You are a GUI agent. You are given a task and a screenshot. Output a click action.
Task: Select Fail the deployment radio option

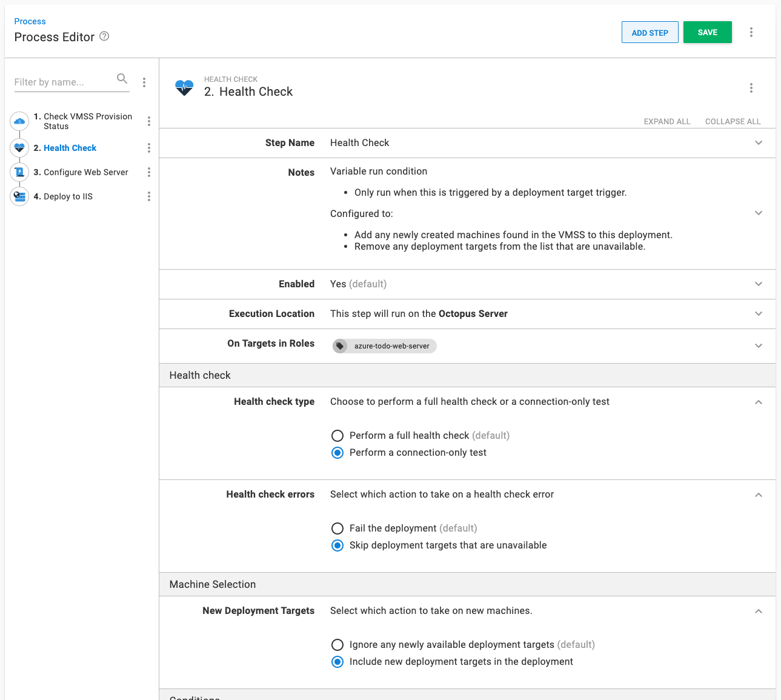pos(337,528)
